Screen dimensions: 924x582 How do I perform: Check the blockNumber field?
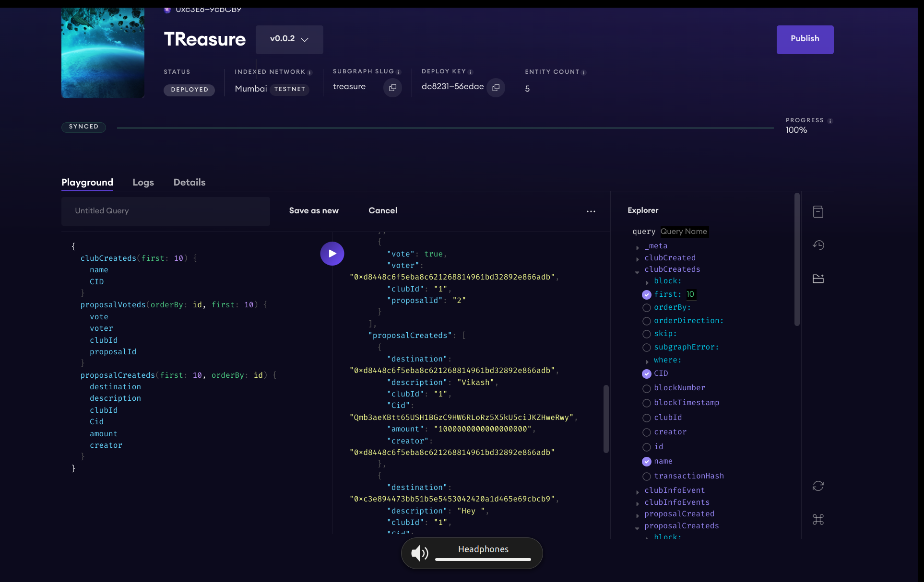[647, 388]
